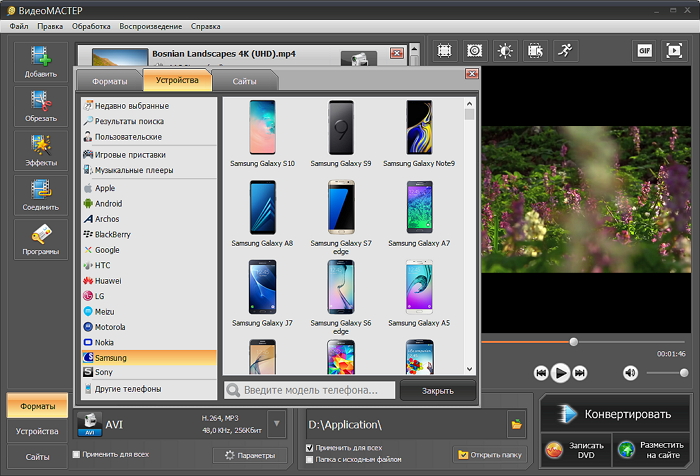The height and width of the screenshot is (476, 700).
Task: Open the Файл menu
Action: click(x=19, y=26)
